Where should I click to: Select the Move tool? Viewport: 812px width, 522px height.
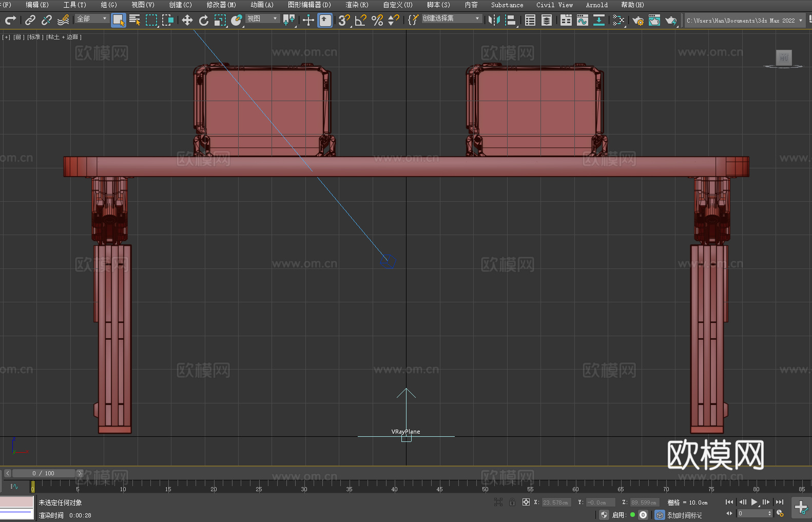(187, 20)
